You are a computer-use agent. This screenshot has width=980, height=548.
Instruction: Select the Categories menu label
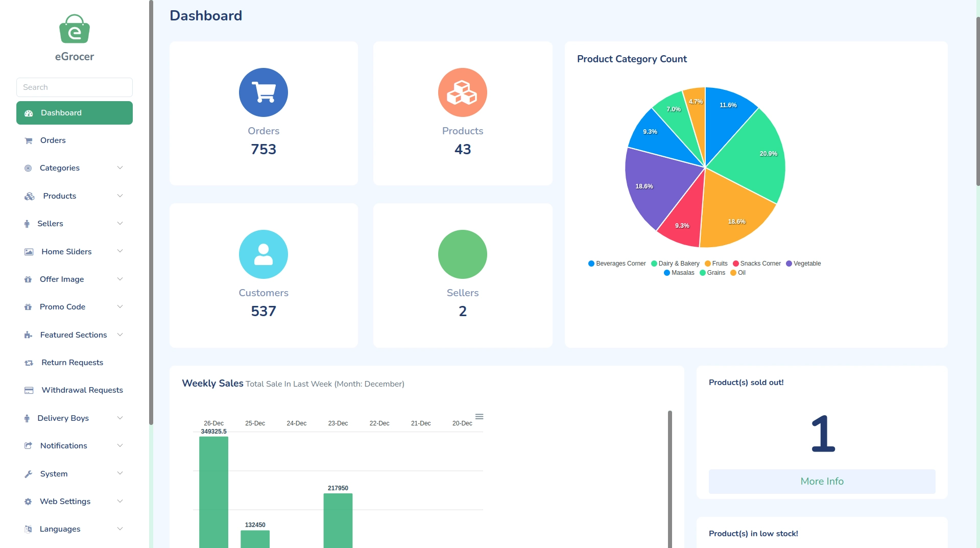60,168
